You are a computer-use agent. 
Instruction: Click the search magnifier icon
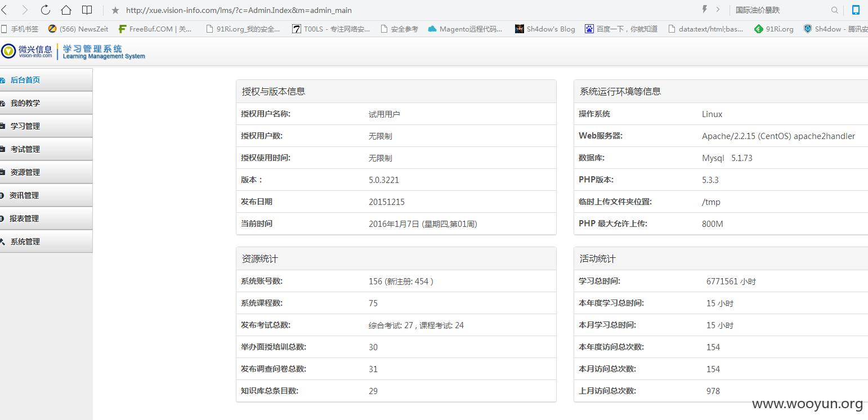tap(834, 10)
